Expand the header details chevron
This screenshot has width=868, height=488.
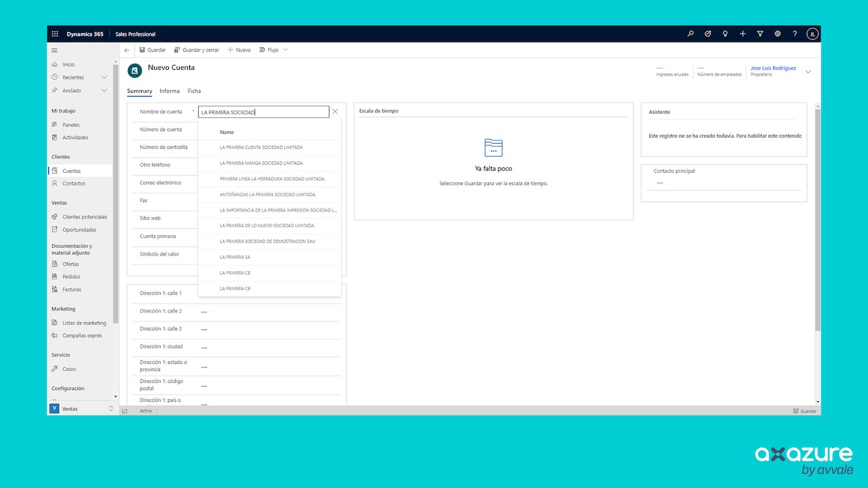click(808, 72)
